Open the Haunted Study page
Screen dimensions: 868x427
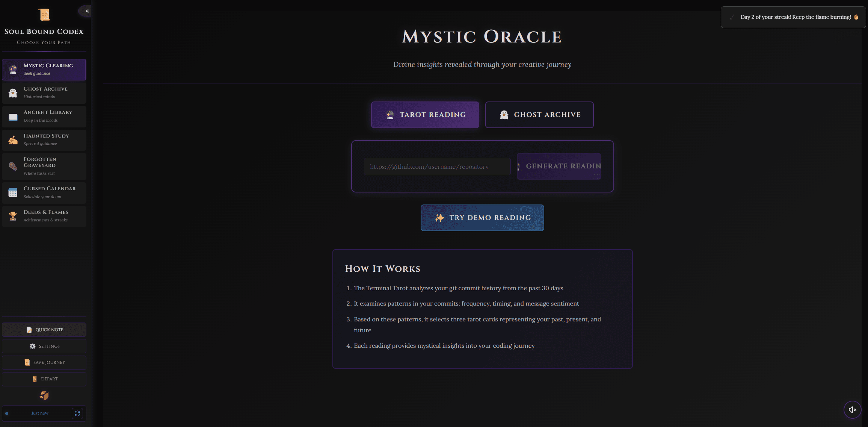(x=44, y=140)
